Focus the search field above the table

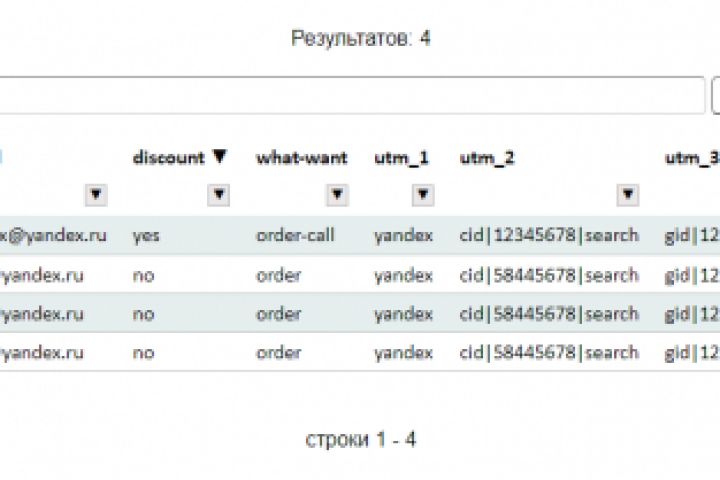(350, 96)
